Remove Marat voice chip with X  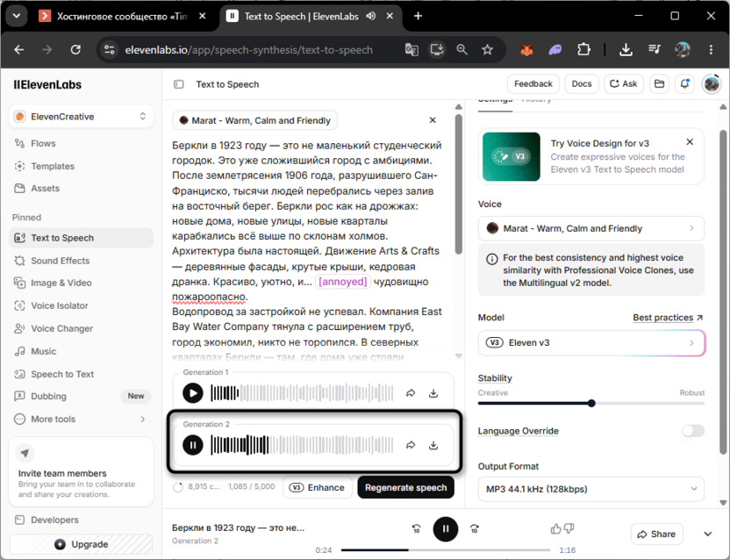(x=433, y=120)
